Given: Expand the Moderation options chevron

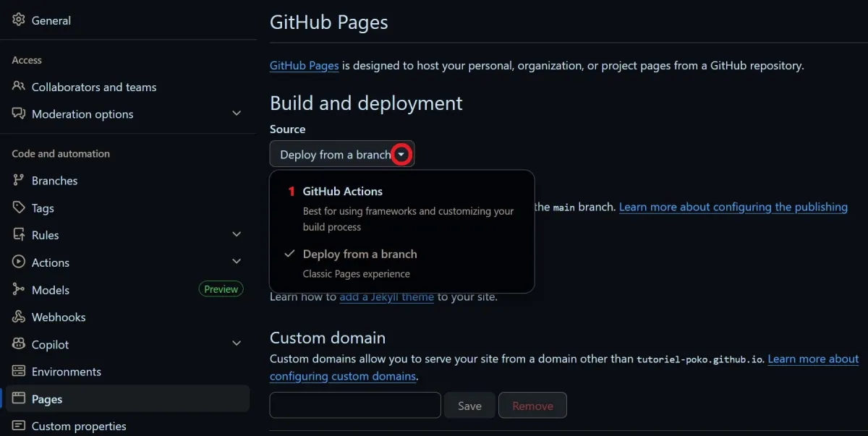Looking at the screenshot, I should pos(237,114).
